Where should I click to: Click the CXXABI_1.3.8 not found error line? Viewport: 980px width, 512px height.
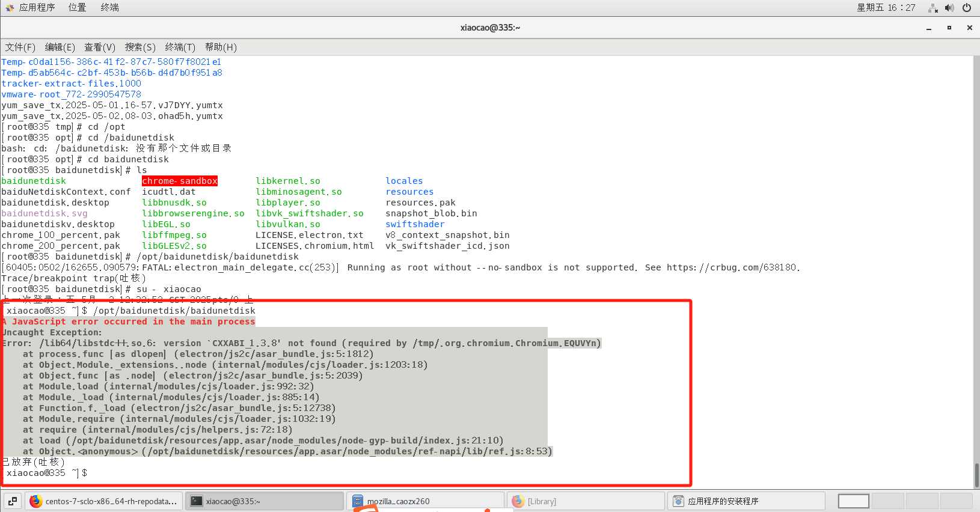301,343
